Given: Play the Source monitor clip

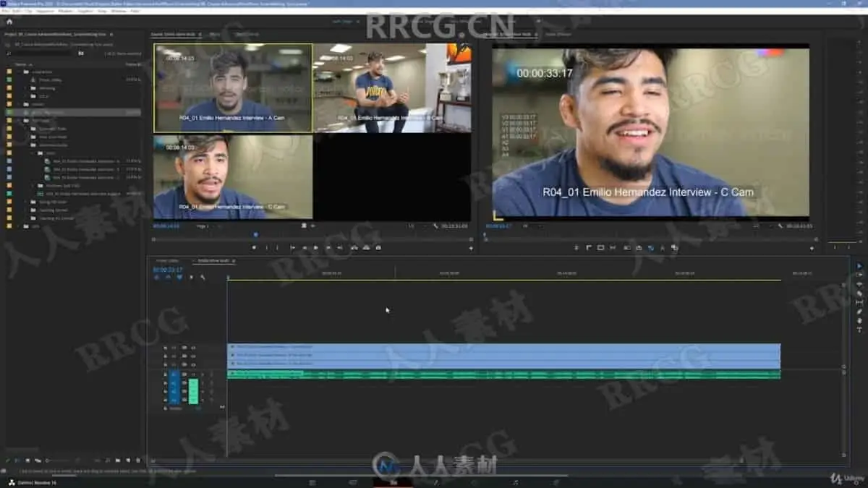Looking at the screenshot, I should click(316, 247).
